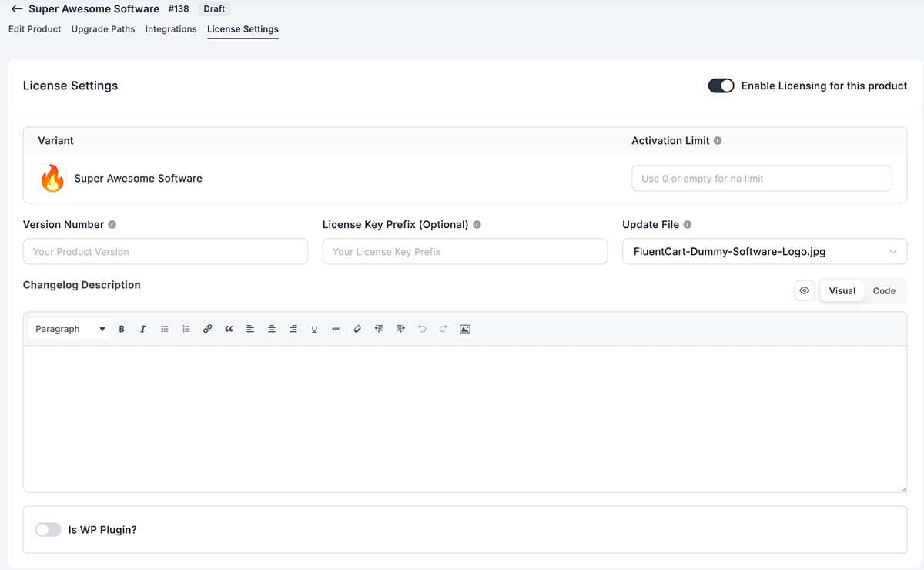Center align text using the alignment icon
The height and width of the screenshot is (570, 924).
click(272, 328)
